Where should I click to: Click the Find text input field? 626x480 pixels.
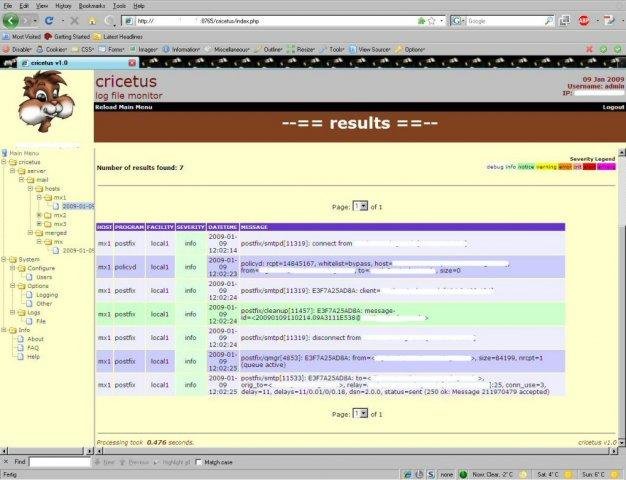point(60,462)
